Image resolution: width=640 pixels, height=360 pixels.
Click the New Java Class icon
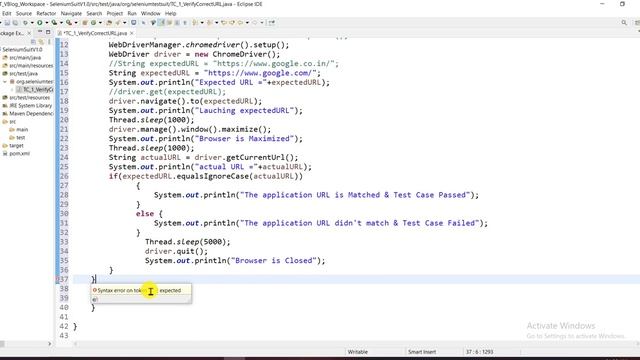click(93, 23)
